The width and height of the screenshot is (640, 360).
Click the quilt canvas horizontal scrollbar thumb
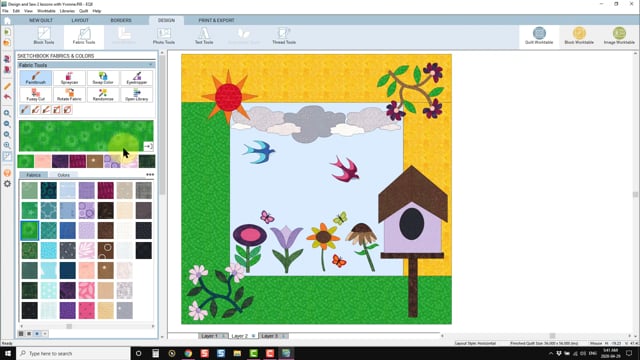tap(552, 336)
